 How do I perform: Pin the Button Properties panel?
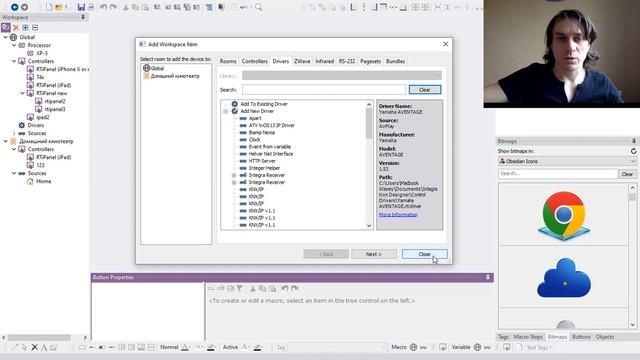487,277
